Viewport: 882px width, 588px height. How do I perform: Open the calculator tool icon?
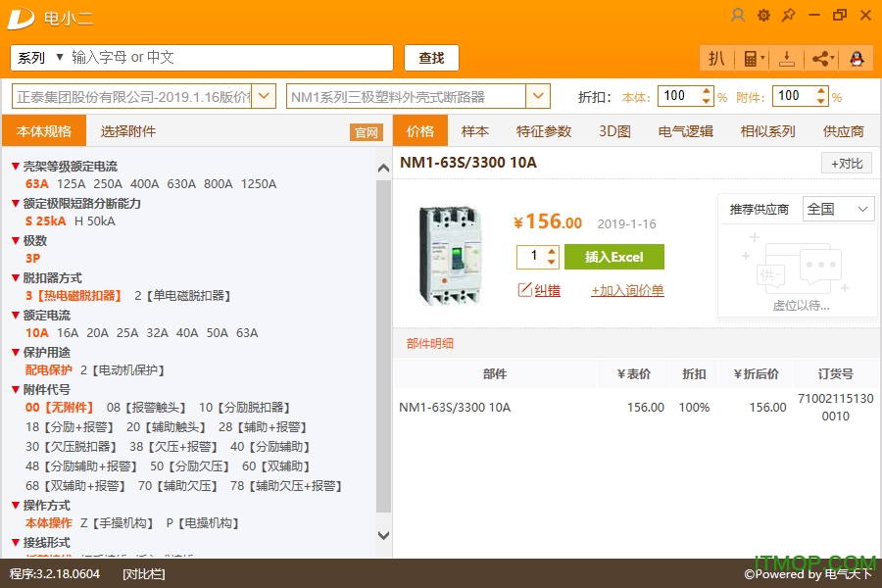click(x=751, y=58)
